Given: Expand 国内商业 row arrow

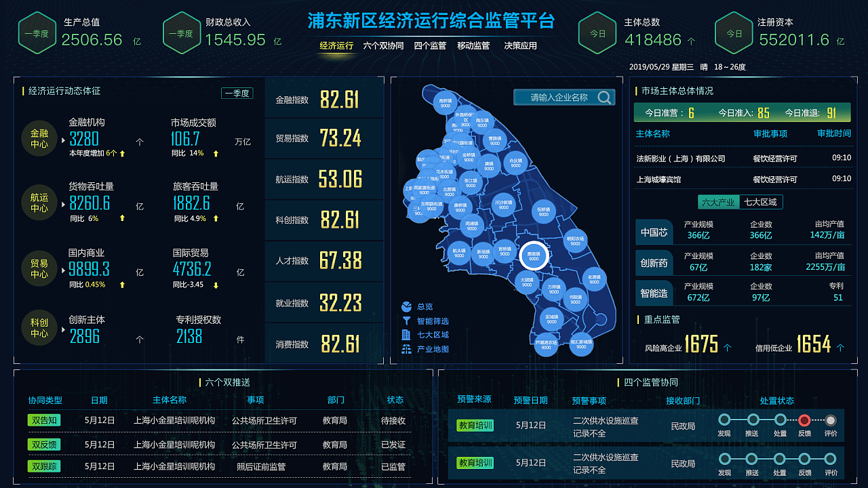Looking at the screenshot, I should click(64, 270).
